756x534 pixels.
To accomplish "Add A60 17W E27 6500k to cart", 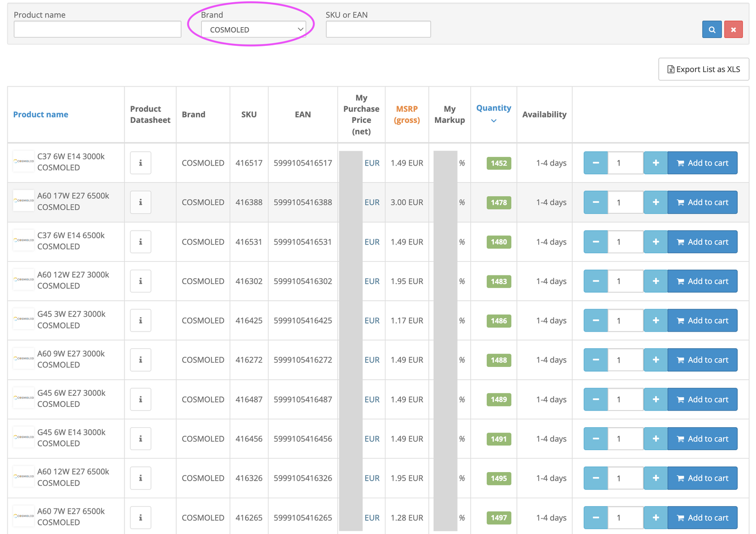I will point(702,202).
